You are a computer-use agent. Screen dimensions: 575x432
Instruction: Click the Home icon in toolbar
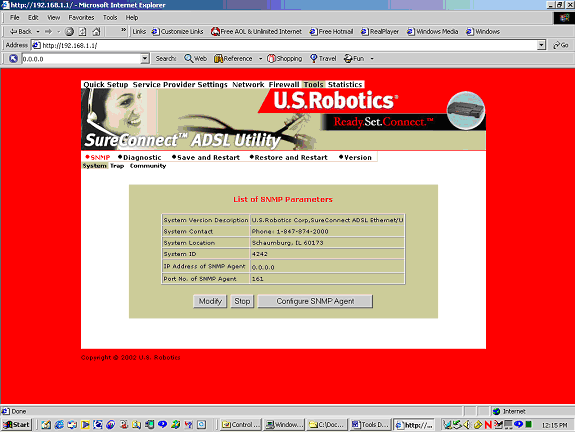pyautogui.click(x=96, y=32)
